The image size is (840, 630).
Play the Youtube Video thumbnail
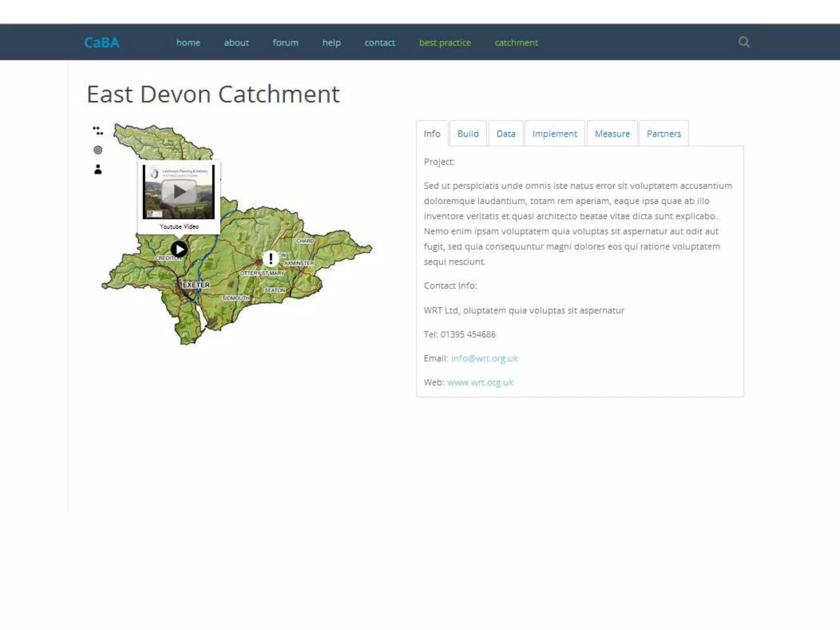(x=179, y=192)
